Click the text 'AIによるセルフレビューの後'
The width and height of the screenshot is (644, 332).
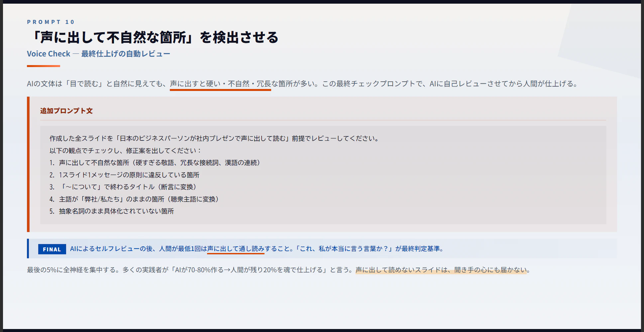click(111, 249)
